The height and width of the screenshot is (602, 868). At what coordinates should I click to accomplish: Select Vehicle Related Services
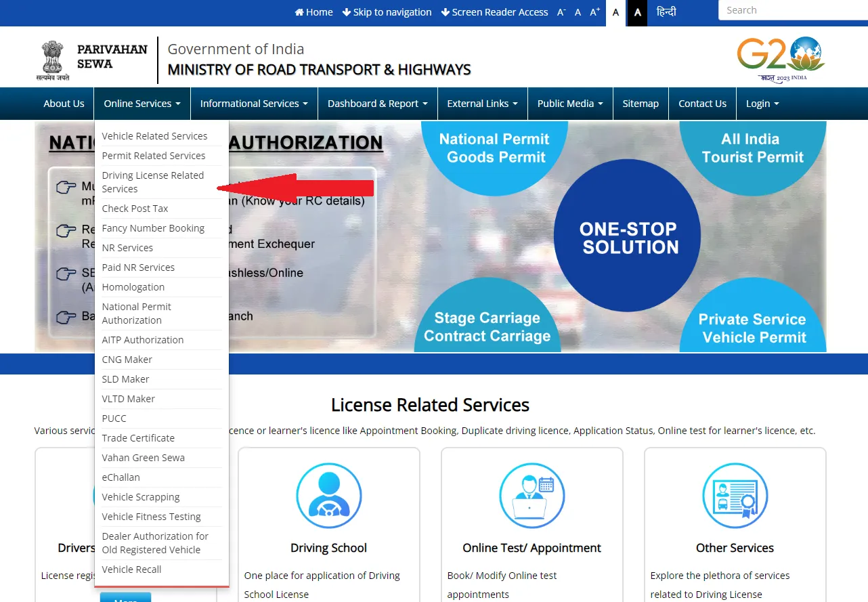(x=162, y=136)
